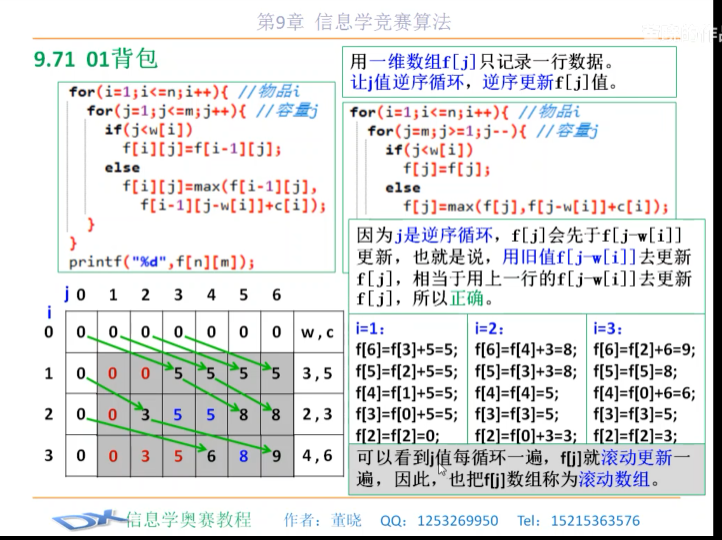
Task: Click the 3,5 weight-cost cell
Action: tap(318, 373)
